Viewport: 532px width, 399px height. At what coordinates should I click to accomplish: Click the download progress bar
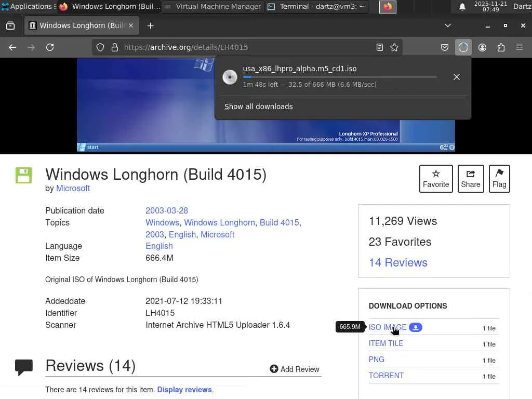pos(340,77)
